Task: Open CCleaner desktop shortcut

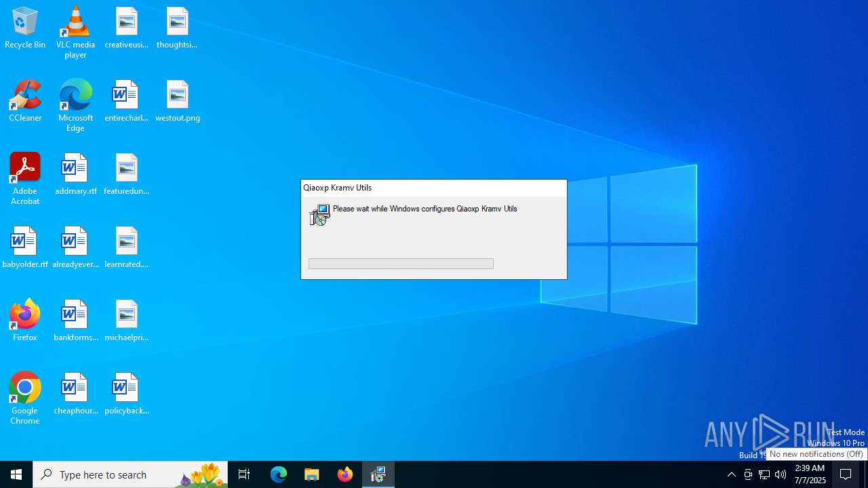Action: 25,102
